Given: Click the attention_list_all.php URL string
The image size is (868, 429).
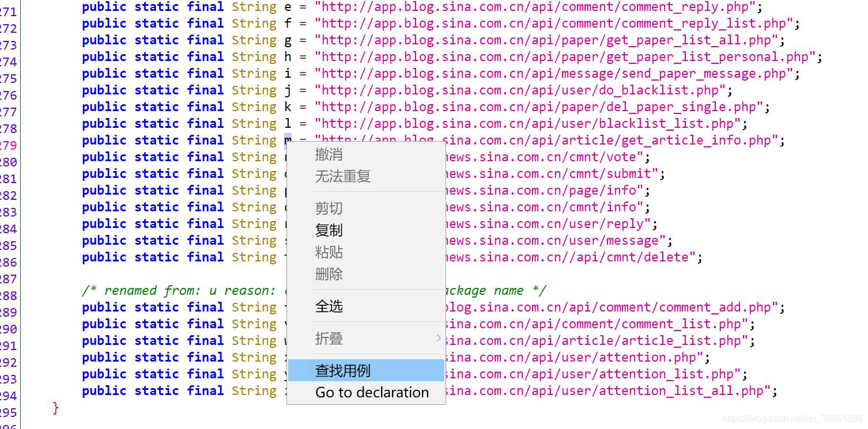Looking at the screenshot, I should tap(608, 392).
